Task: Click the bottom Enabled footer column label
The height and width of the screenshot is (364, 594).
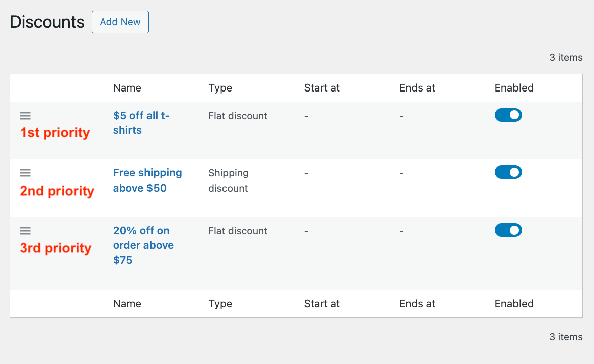Action: click(x=513, y=304)
